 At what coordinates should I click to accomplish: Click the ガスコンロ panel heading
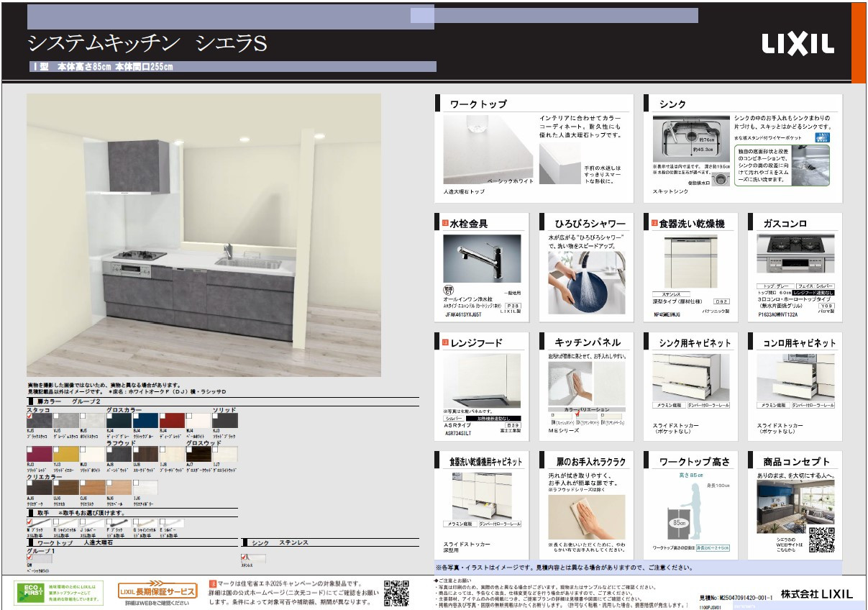[785, 224]
